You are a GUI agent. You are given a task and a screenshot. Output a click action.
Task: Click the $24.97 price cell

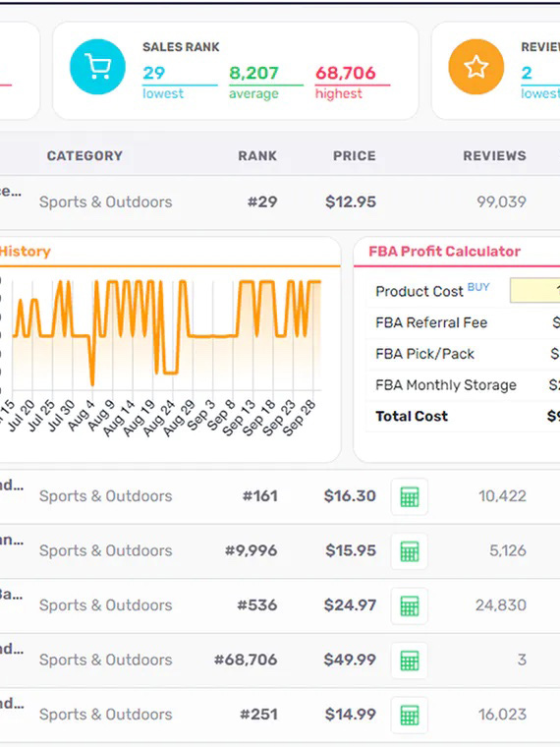click(350, 605)
